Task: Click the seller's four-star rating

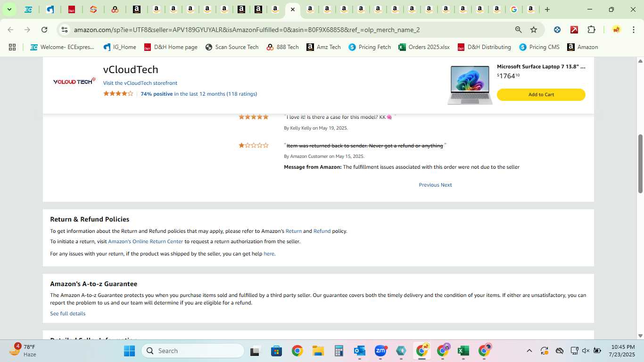Action: [118, 94]
